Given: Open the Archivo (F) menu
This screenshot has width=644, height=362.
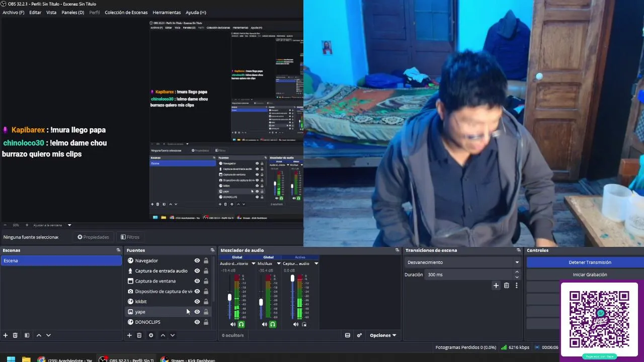Looking at the screenshot, I should click(14, 13).
